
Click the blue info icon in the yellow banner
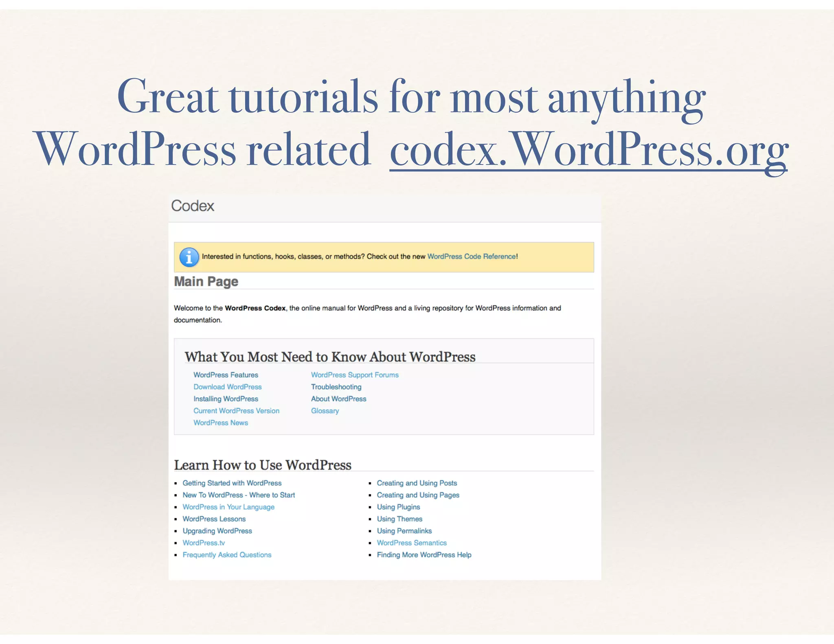[189, 257]
